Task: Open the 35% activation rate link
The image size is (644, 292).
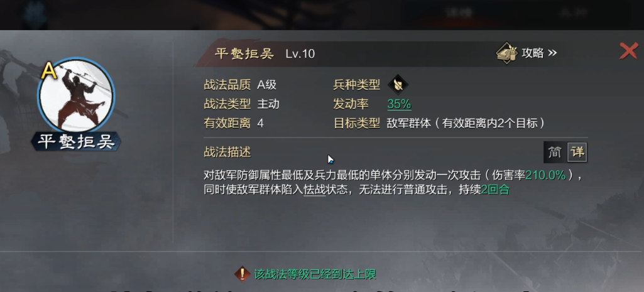Action: [x=399, y=104]
